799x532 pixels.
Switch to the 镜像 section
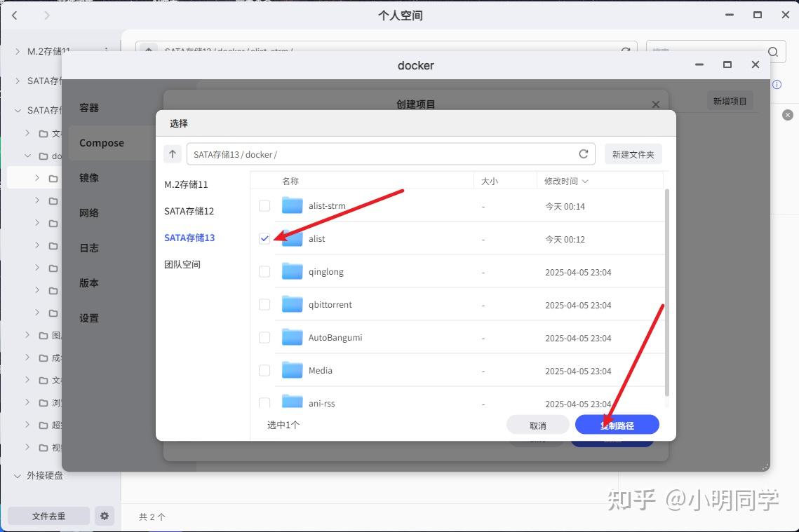pos(89,177)
